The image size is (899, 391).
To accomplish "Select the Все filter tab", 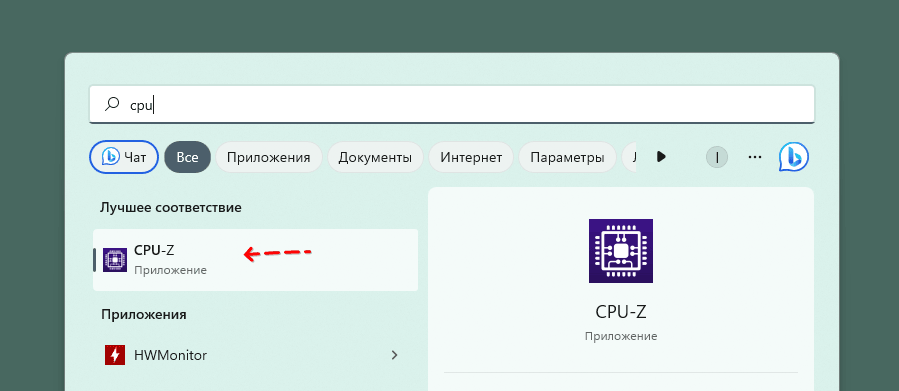I will [x=187, y=157].
